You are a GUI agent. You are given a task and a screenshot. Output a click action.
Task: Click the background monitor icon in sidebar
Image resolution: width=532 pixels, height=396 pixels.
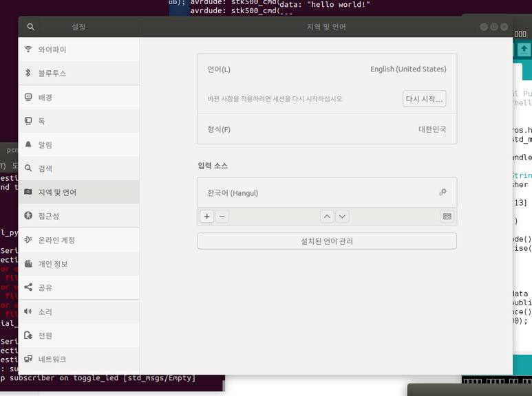(28, 98)
